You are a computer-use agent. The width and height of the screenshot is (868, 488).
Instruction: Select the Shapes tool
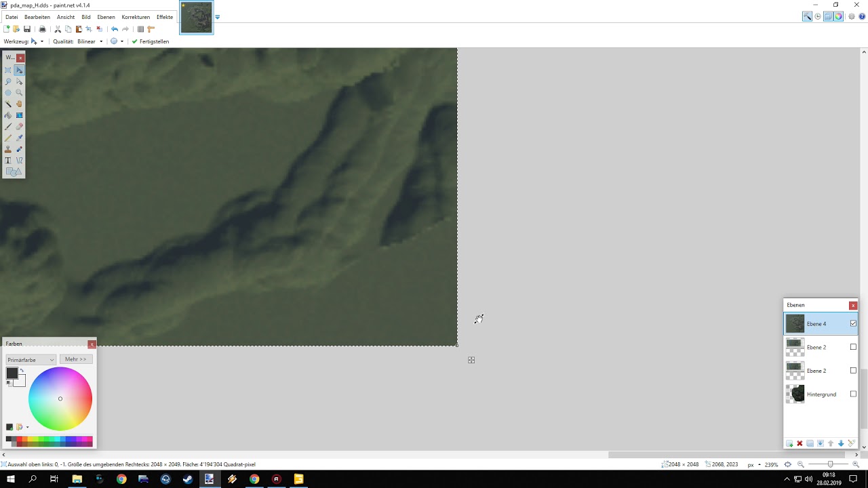tap(14, 172)
